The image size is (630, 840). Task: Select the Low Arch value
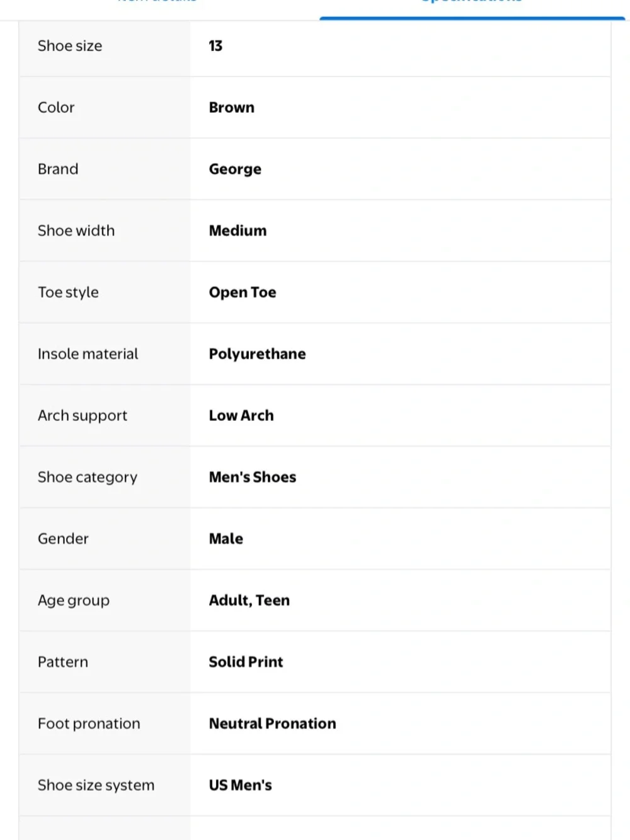point(241,416)
